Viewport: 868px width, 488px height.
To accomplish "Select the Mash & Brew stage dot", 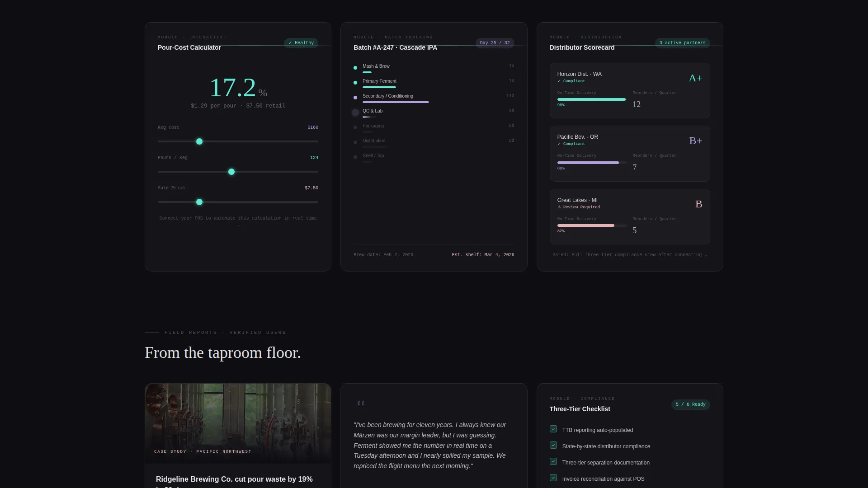I will [x=355, y=68].
